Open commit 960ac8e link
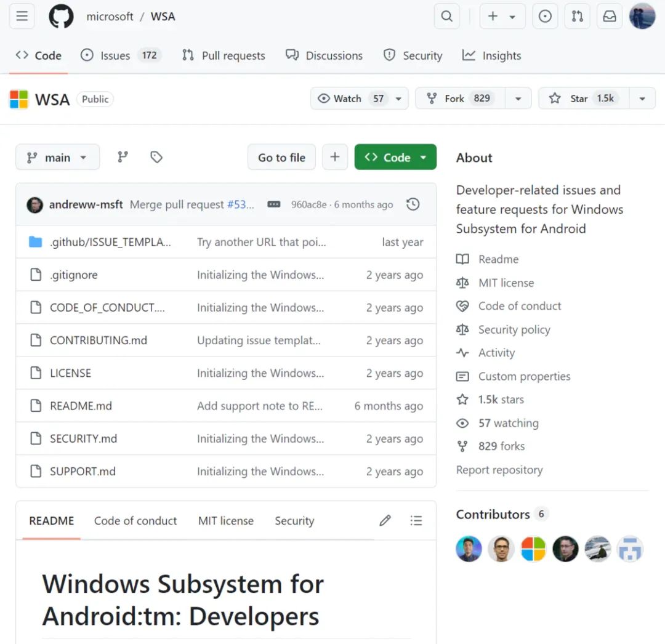Screen dimensions: 665x644 pyautogui.click(x=308, y=204)
